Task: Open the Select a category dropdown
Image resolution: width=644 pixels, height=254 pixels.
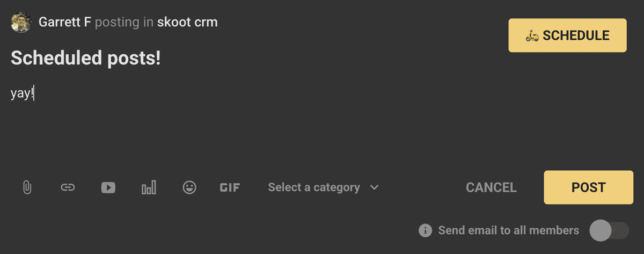Action: [314, 187]
